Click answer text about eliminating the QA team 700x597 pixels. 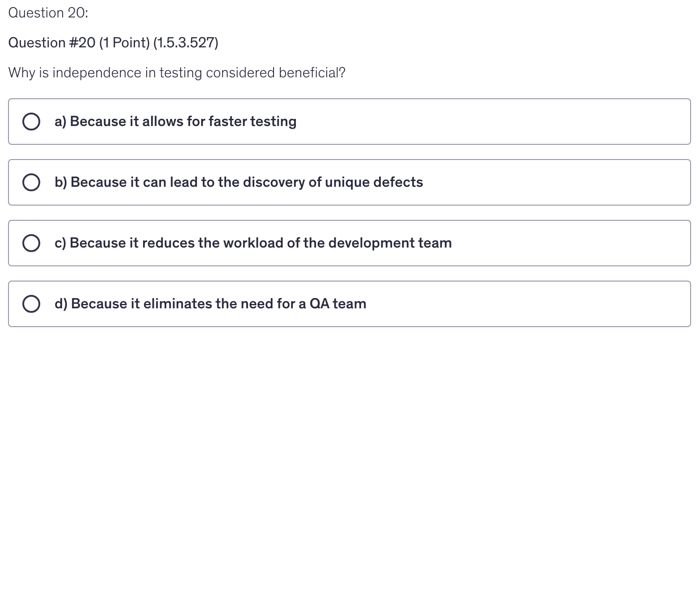pyautogui.click(x=219, y=304)
